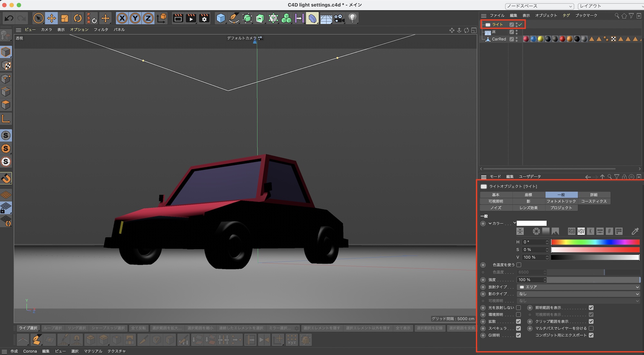644x355 pixels.
Task: Select the Move tool in toolbar
Action: tap(52, 18)
